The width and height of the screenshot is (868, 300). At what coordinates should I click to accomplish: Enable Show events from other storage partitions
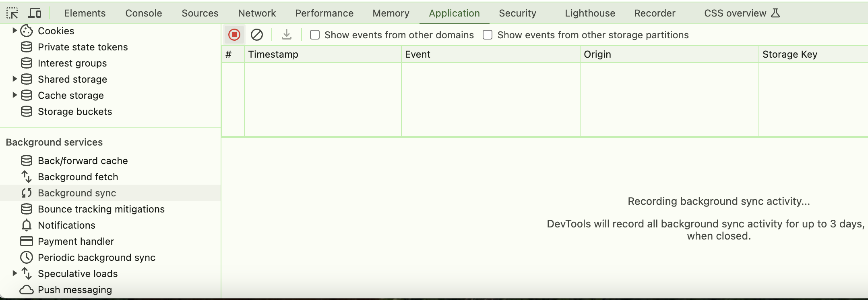pos(488,35)
